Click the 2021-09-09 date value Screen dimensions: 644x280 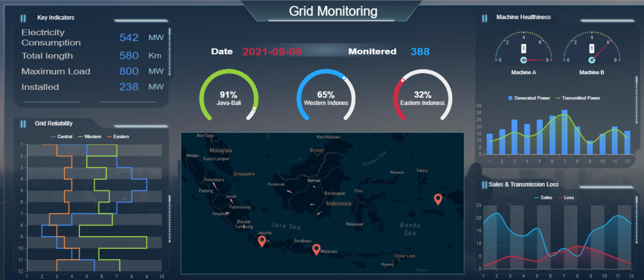pyautogui.click(x=272, y=52)
